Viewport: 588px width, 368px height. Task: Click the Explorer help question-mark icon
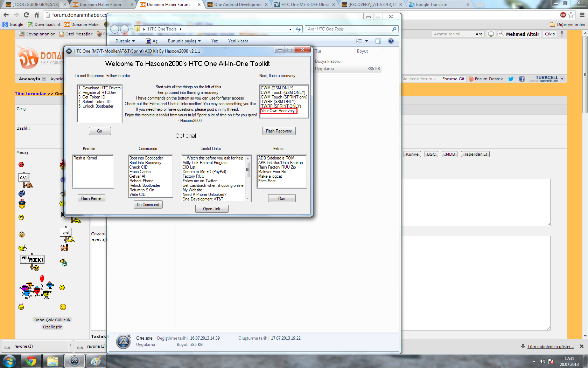(x=391, y=41)
